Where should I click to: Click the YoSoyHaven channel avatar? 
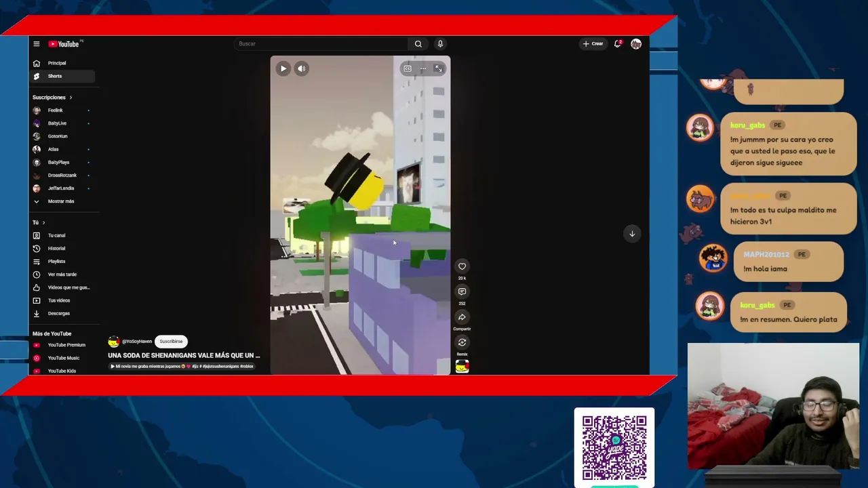point(114,342)
